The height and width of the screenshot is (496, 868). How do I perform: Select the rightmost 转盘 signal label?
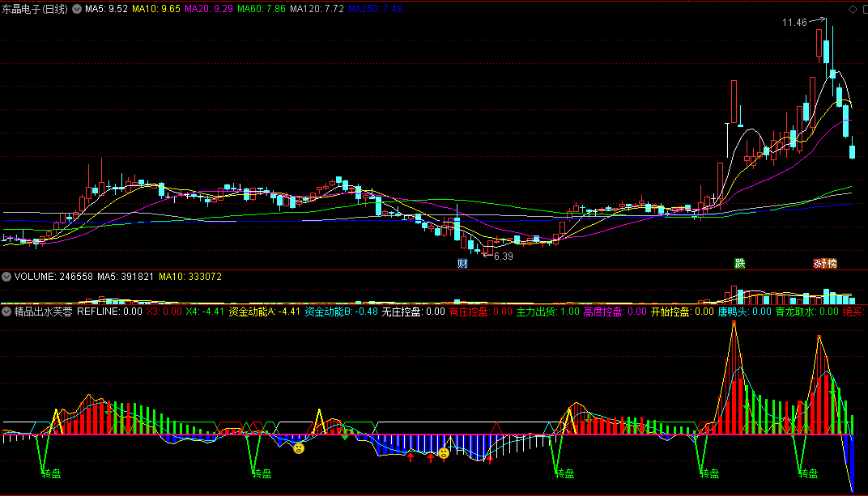pos(809,473)
